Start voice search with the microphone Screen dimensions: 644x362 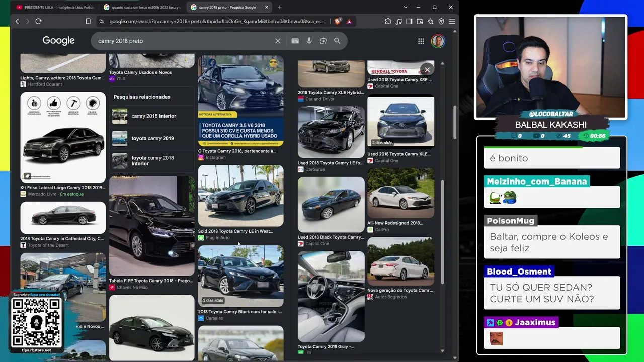(309, 41)
